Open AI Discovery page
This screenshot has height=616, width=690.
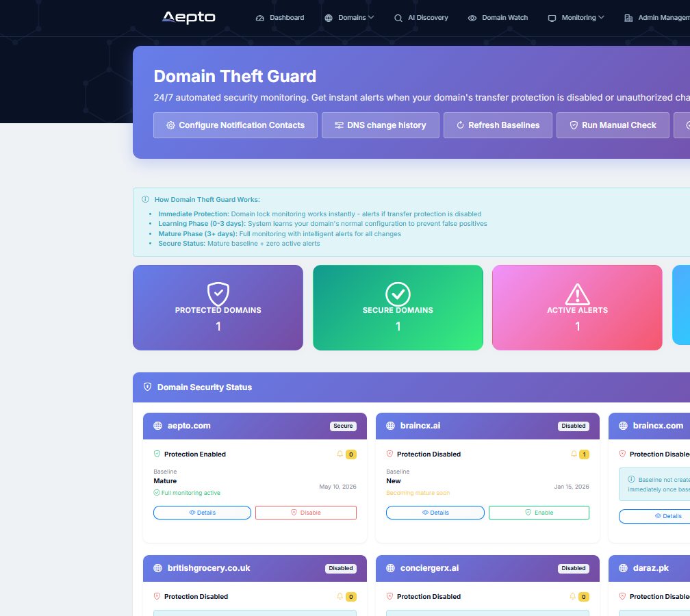(x=421, y=18)
